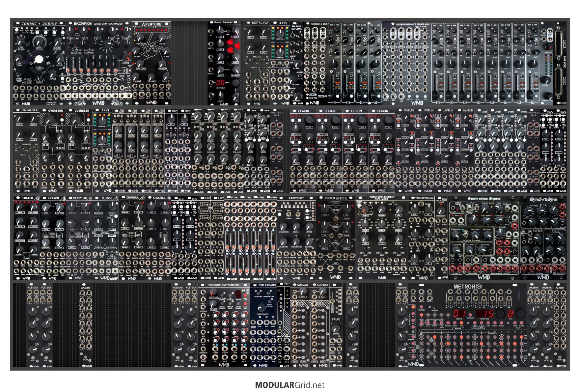The width and height of the screenshot is (580, 392).
Task: Click the "COSMIC + DEBRIS" module title
Action: [39, 24]
